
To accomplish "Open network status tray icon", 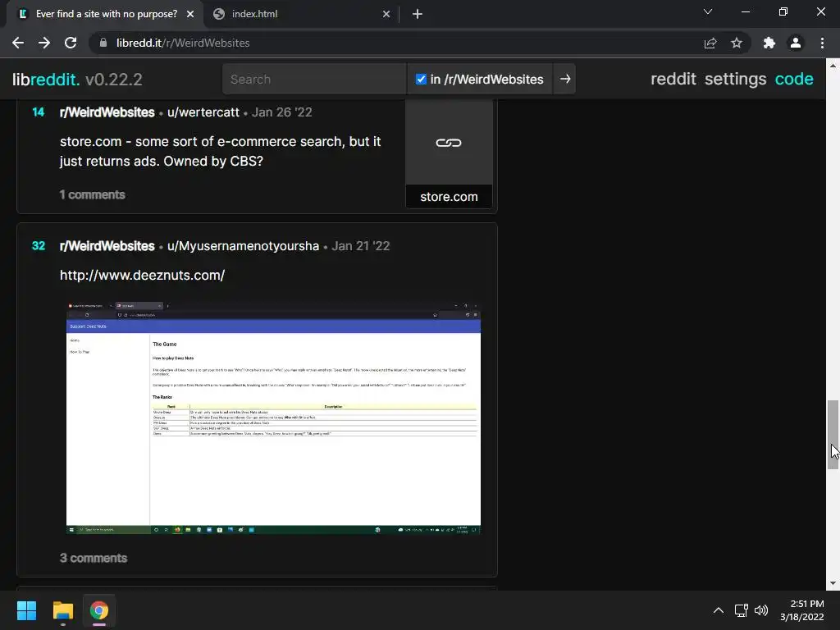I will pos(742,610).
